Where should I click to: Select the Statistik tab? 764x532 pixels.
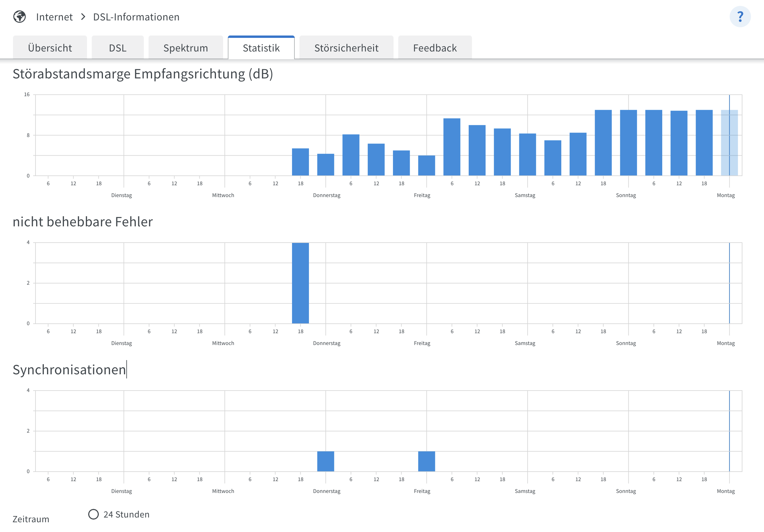(261, 48)
